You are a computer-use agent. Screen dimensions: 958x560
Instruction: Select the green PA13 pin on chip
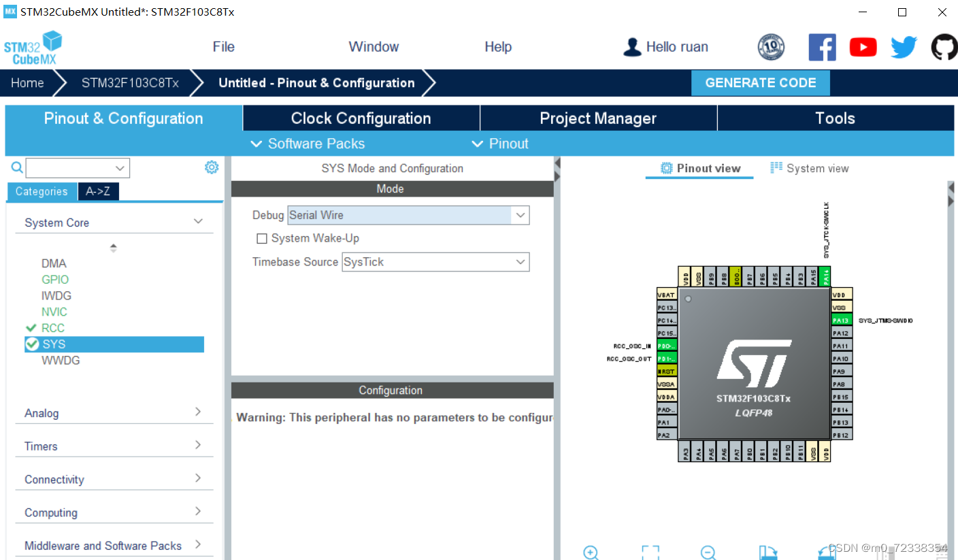click(x=842, y=320)
